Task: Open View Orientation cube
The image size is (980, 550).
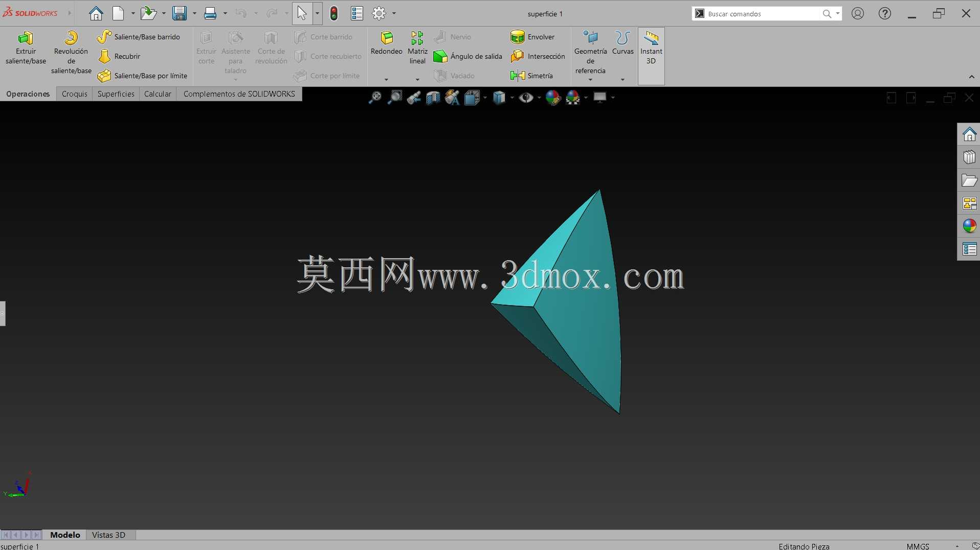Action: [x=472, y=97]
